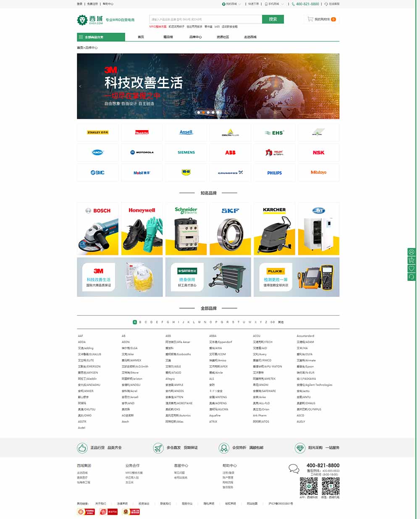Go to 首页 in the navigation bar

pos(141,37)
